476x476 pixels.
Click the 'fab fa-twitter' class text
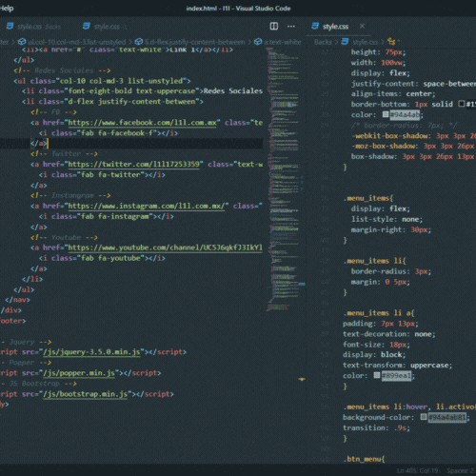[110, 174]
